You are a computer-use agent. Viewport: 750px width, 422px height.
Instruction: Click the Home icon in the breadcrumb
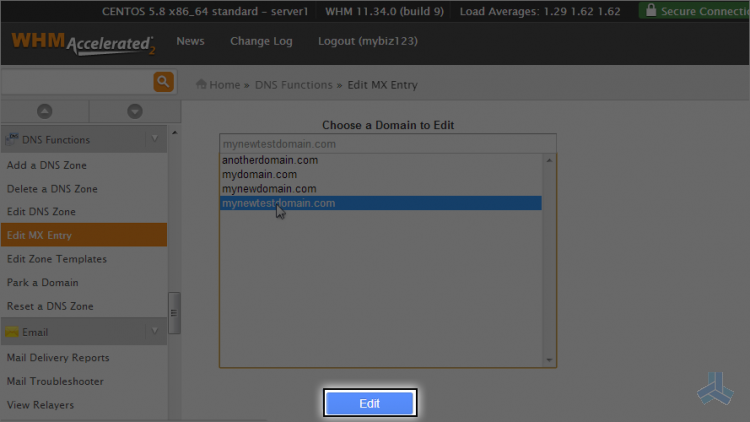tap(201, 85)
